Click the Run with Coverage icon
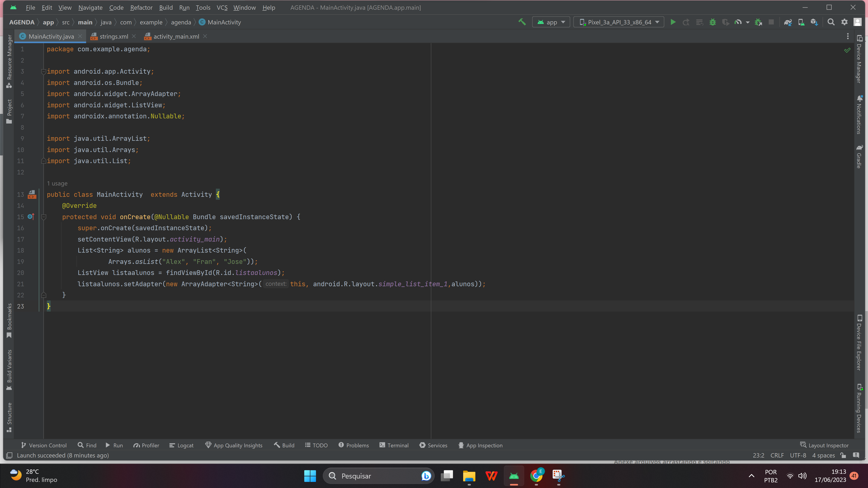The width and height of the screenshot is (868, 488). (x=725, y=22)
